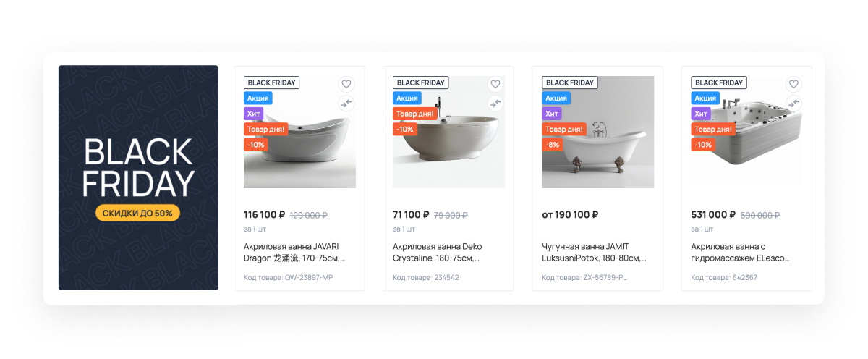Click the -8% discount badge on JAMIT card
This screenshot has height=359, width=868.
click(552, 145)
